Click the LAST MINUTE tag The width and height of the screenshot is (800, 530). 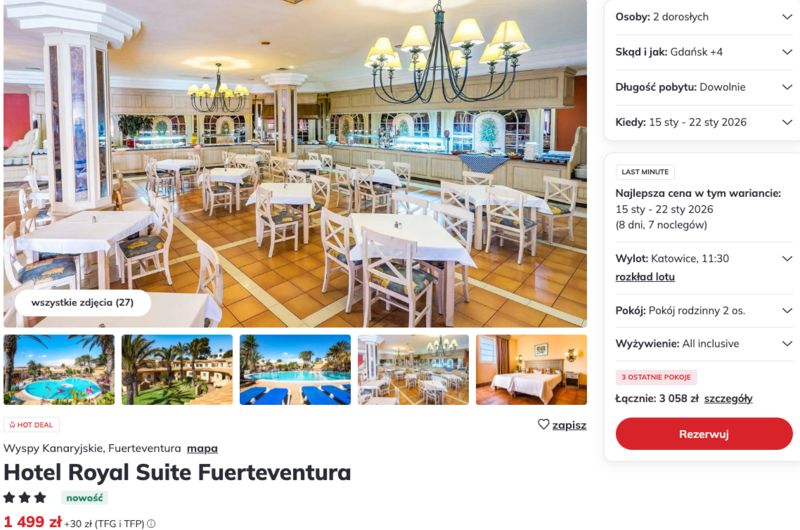click(x=645, y=172)
